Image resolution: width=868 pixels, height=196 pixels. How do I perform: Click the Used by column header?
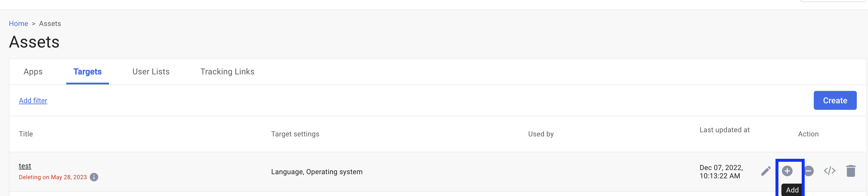540,134
